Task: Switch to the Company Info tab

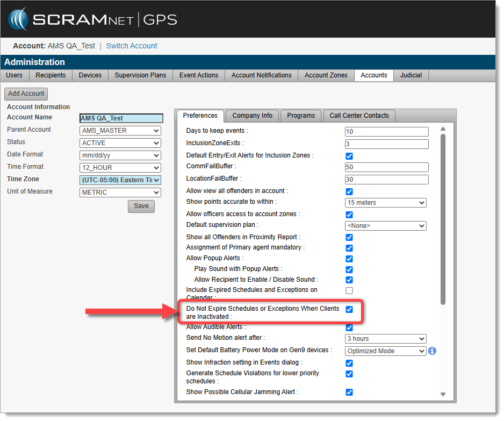Action: [252, 116]
